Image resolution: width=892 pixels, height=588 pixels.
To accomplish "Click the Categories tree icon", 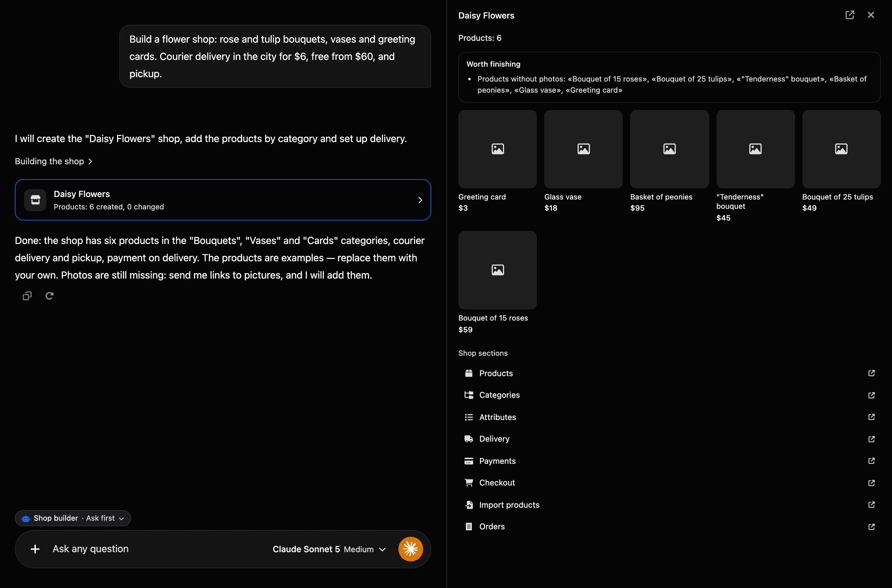I will 469,395.
